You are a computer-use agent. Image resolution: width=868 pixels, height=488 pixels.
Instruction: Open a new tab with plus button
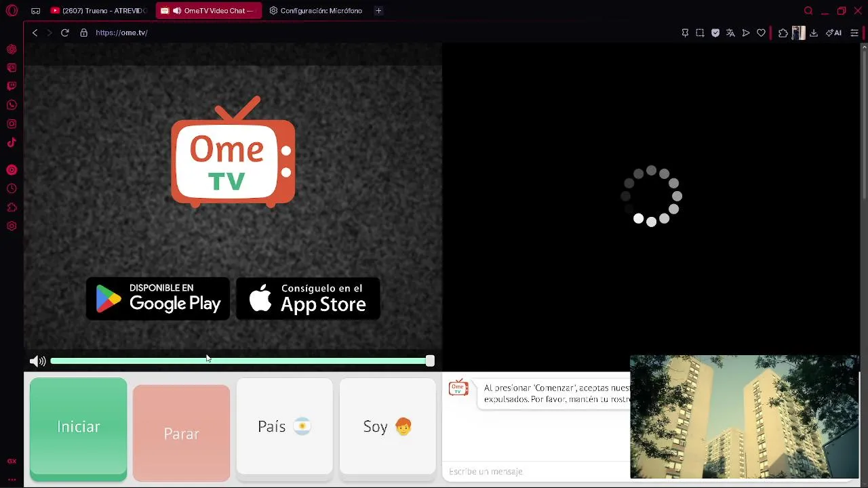[378, 11]
